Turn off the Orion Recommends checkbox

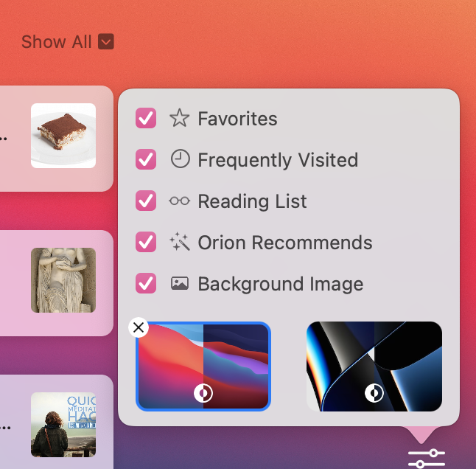pyautogui.click(x=146, y=242)
